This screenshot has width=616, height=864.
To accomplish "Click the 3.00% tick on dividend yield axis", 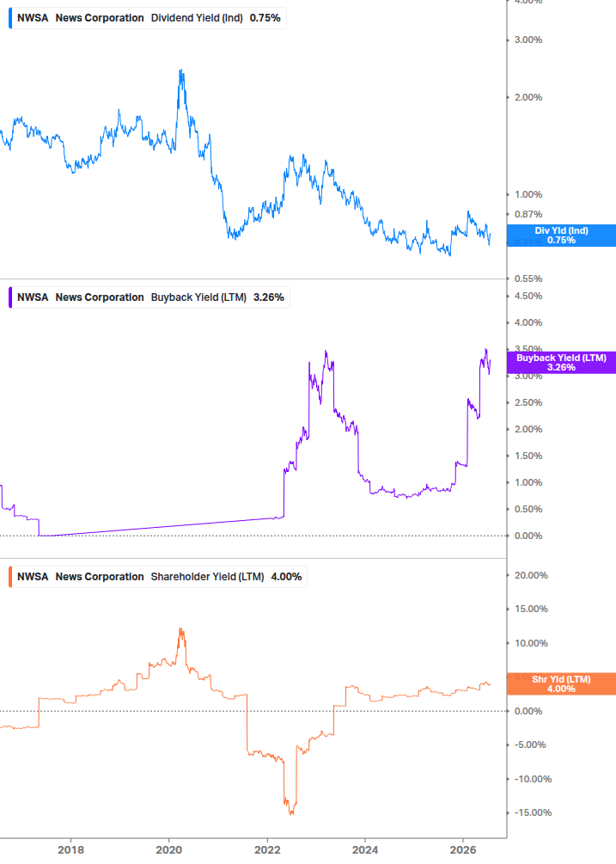I will (528, 40).
